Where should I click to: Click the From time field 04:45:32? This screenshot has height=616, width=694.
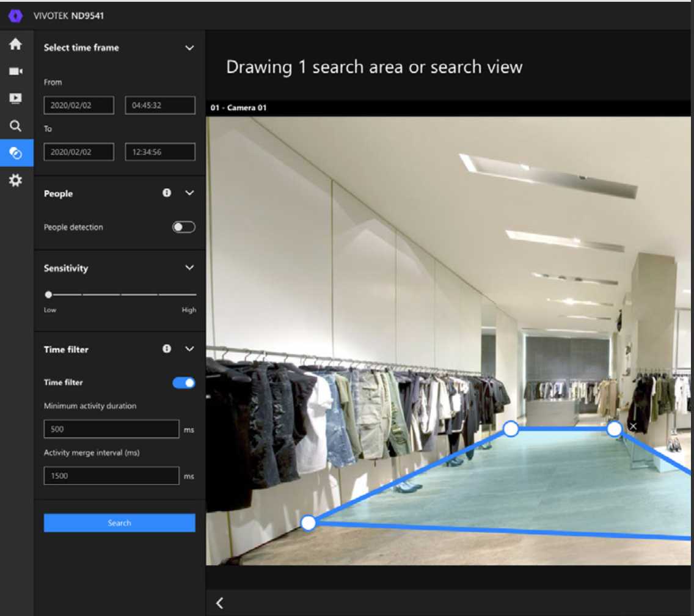tap(160, 105)
